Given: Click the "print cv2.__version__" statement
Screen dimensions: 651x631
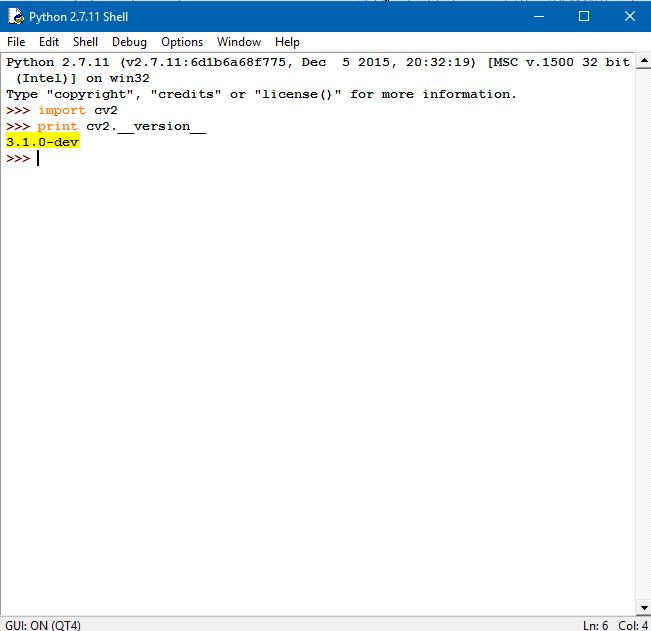Looking at the screenshot, I should click(122, 126).
